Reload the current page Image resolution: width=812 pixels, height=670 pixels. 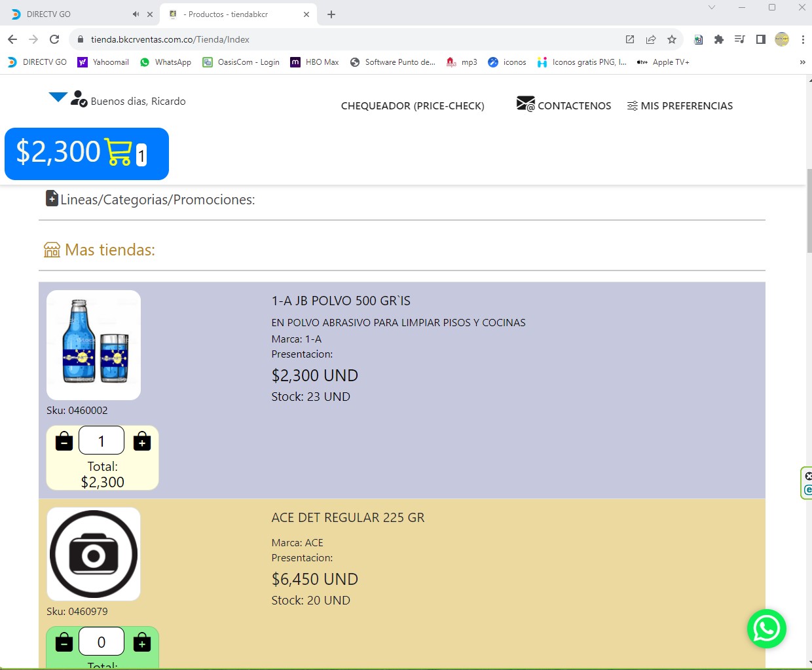point(54,39)
